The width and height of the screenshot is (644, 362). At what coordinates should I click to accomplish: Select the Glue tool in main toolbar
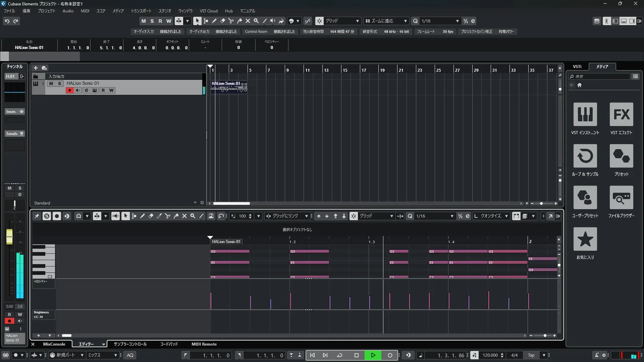239,21
